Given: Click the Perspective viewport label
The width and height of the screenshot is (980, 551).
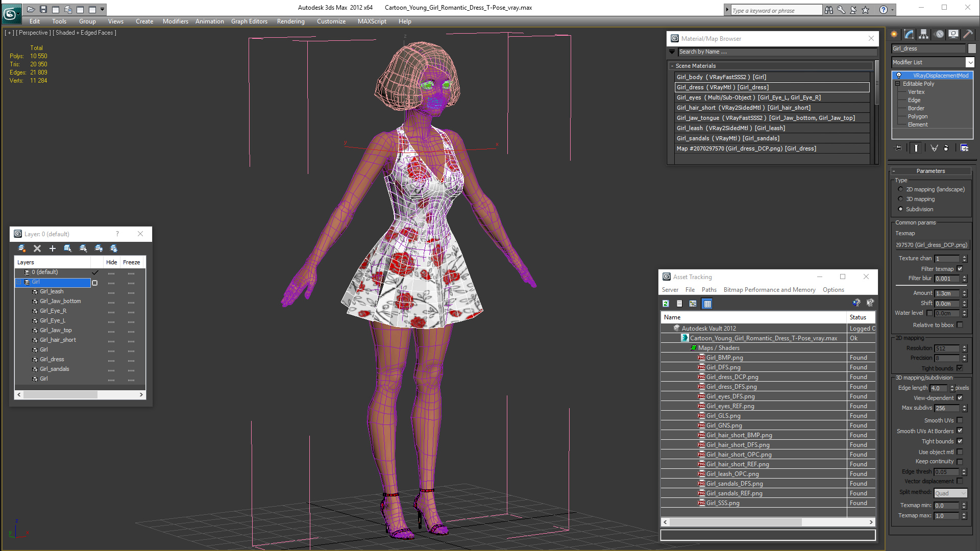Looking at the screenshot, I should click(33, 33).
